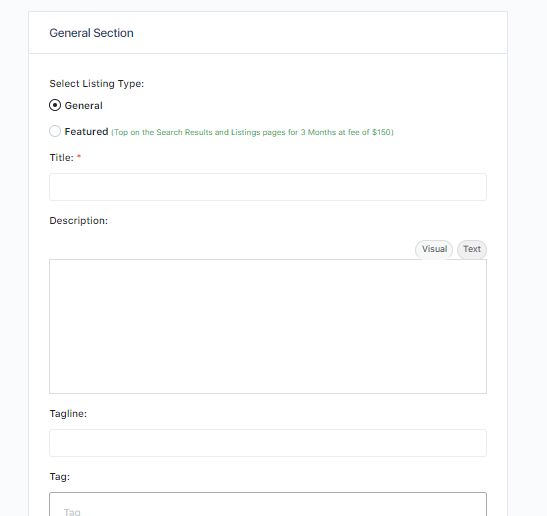Viewport: 547px width, 516px height.
Task: Click the "Title:" field label
Action: (61, 158)
